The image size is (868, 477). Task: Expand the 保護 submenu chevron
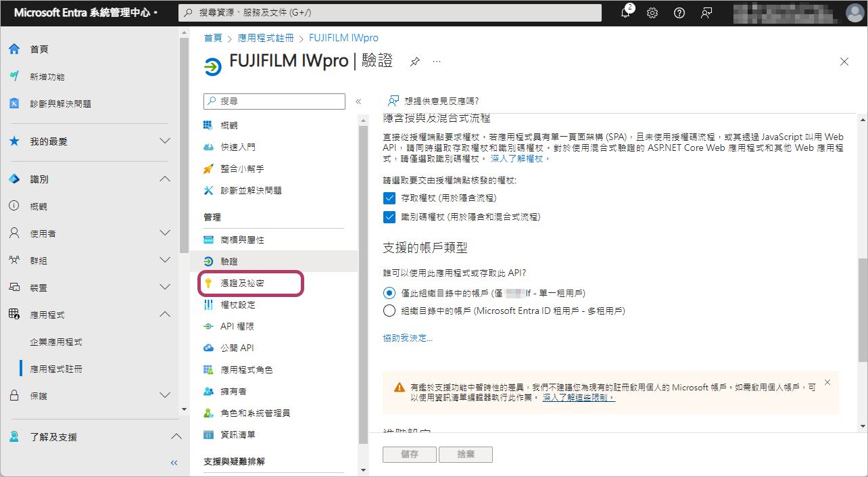coord(165,396)
